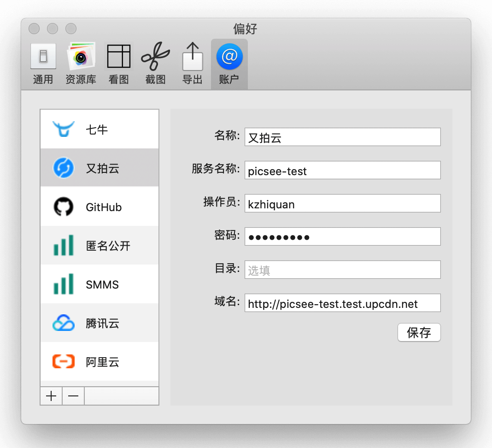This screenshot has width=492, height=448.
Task: Click the SMMS green bar chart icon
Action: point(64,284)
